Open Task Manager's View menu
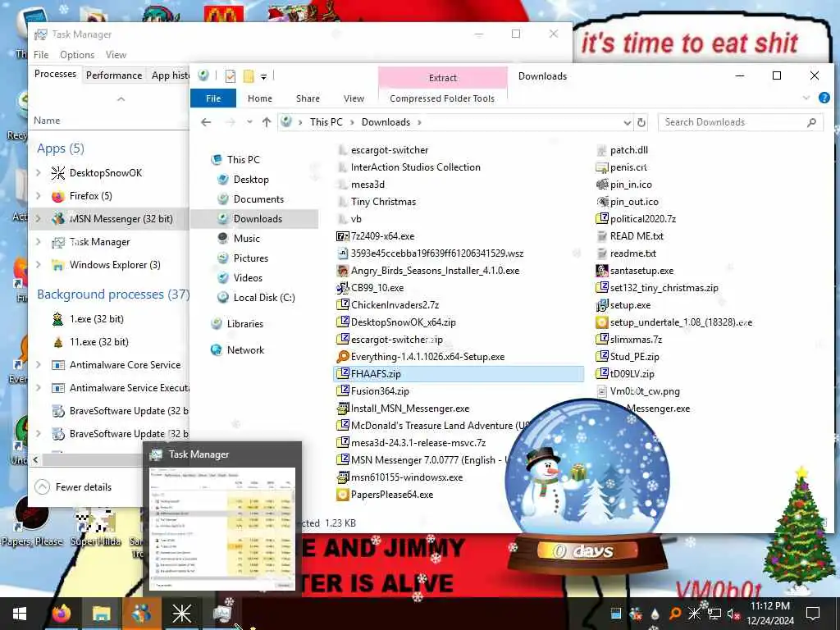The image size is (840, 630). click(116, 55)
